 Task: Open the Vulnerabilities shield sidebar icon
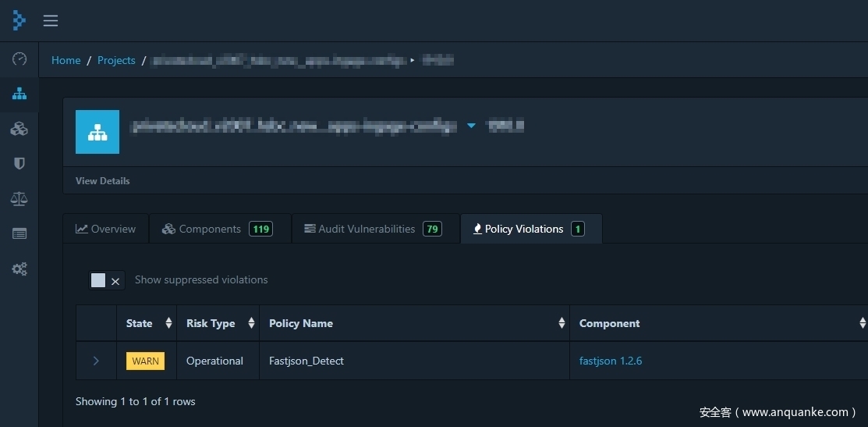pos(19,163)
